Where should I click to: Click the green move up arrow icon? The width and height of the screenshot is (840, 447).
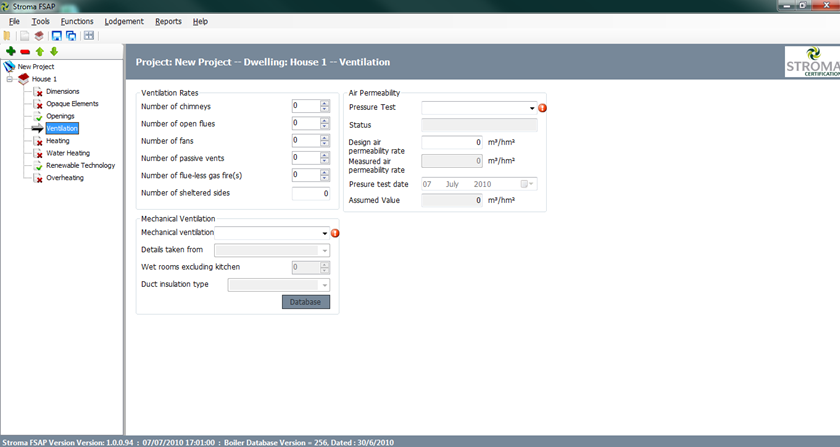(x=40, y=51)
